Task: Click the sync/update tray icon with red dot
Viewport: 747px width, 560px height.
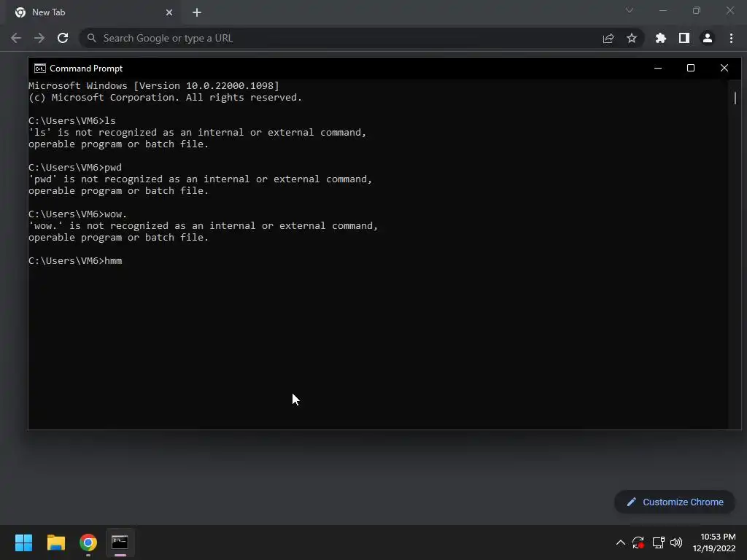Action: pyautogui.click(x=638, y=542)
